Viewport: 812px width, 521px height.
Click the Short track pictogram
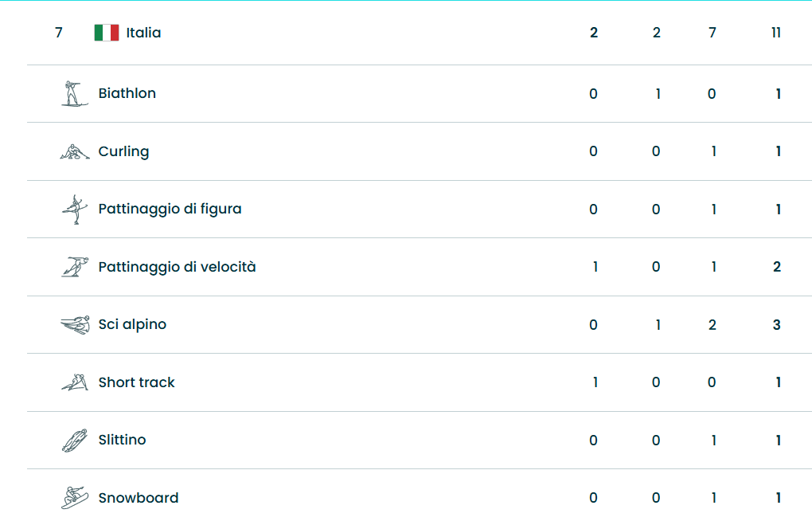(74, 382)
